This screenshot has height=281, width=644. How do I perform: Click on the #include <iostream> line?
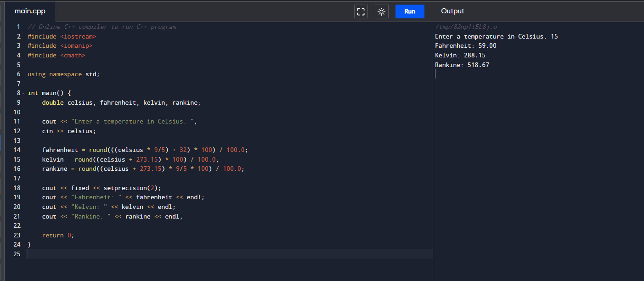62,36
